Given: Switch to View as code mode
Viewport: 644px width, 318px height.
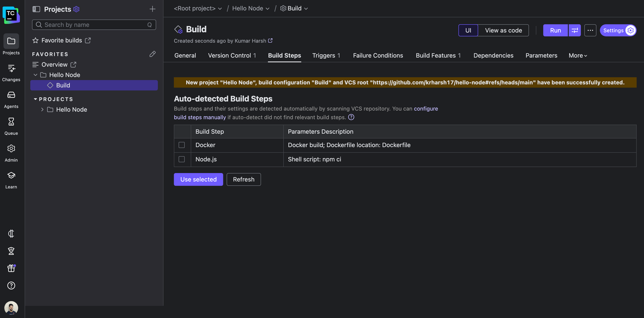Looking at the screenshot, I should [x=503, y=30].
